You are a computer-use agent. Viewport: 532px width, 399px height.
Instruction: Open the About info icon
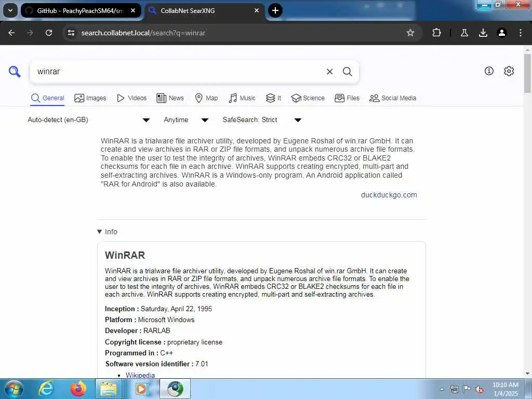pyautogui.click(x=489, y=71)
